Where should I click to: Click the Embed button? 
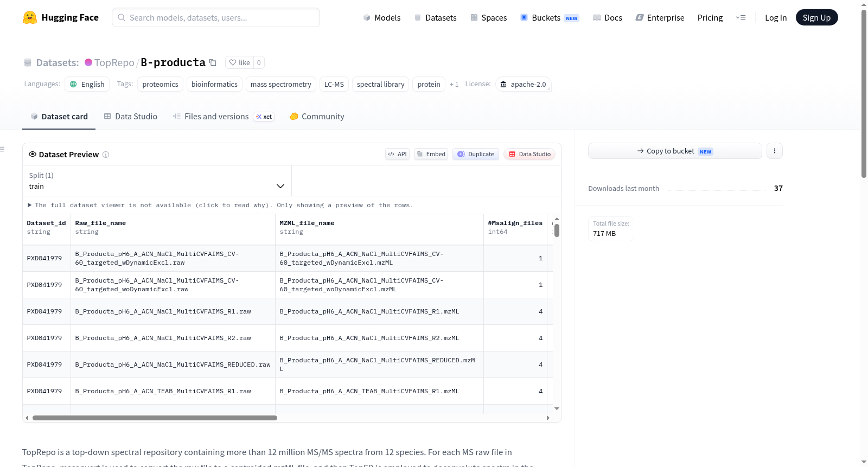pyautogui.click(x=431, y=154)
